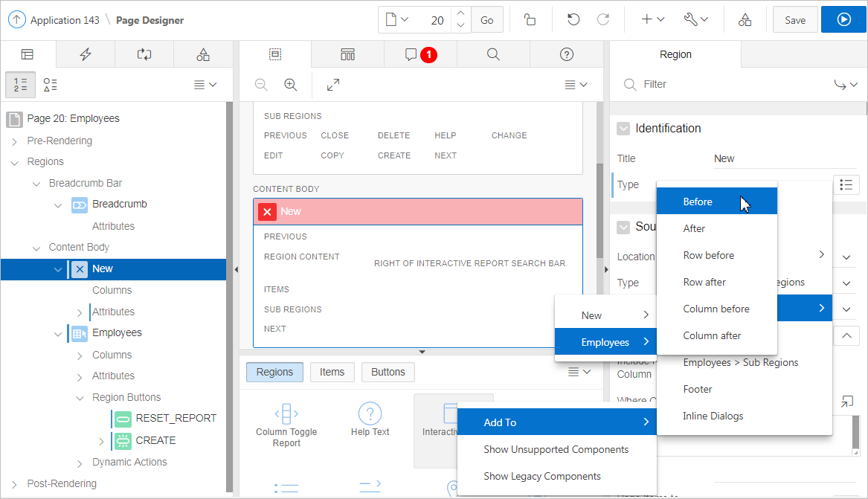Select Before from the position submenu
Screen dimensions: 868x499
click(698, 202)
